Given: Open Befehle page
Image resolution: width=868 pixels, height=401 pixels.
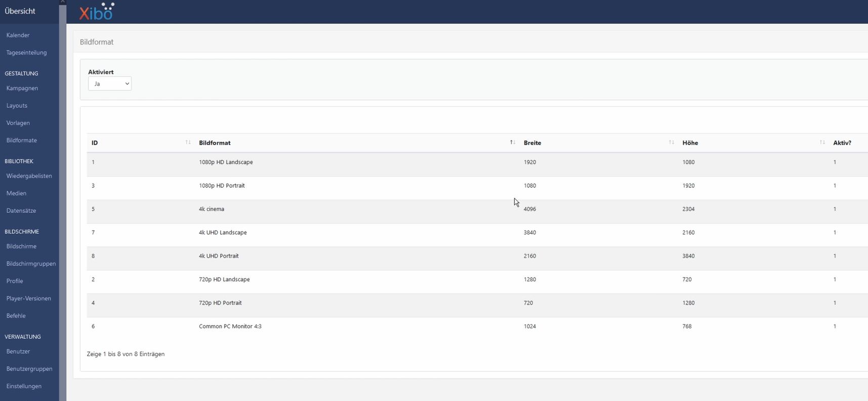Looking at the screenshot, I should (x=16, y=316).
